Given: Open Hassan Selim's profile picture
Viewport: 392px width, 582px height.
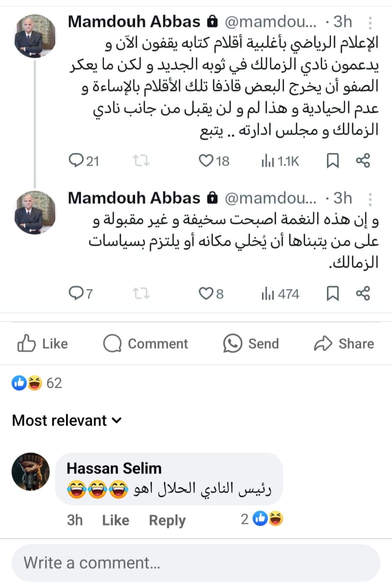Looking at the screenshot, I should pos(30,472).
